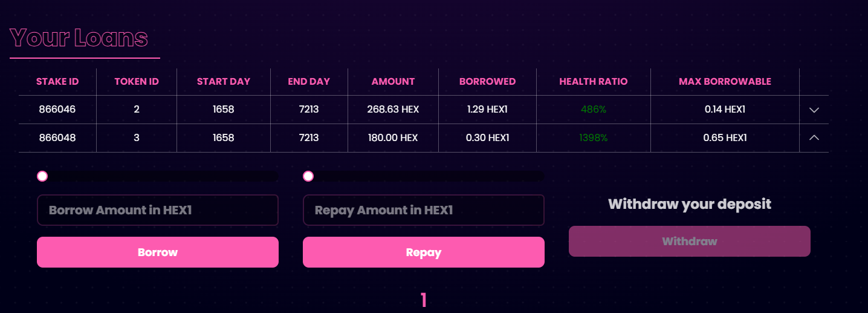Click the Your Loans heading
Image resolution: width=868 pixels, height=313 pixels.
tap(79, 38)
